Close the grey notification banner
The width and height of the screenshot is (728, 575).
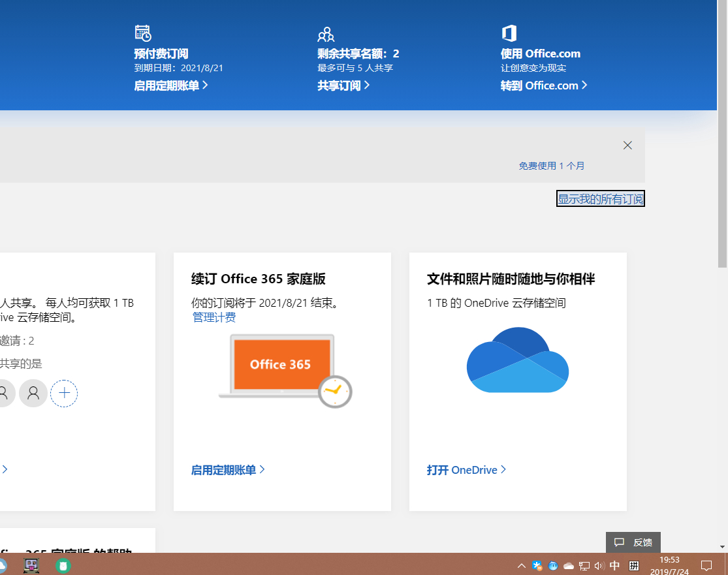[x=627, y=146]
